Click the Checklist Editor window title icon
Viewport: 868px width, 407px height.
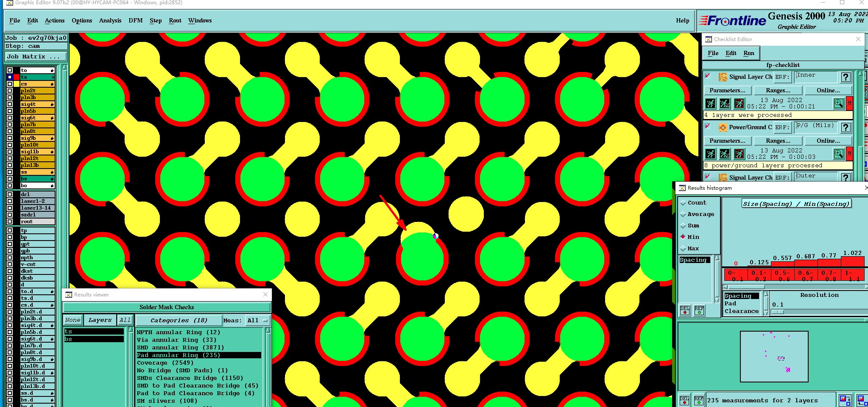click(x=709, y=39)
